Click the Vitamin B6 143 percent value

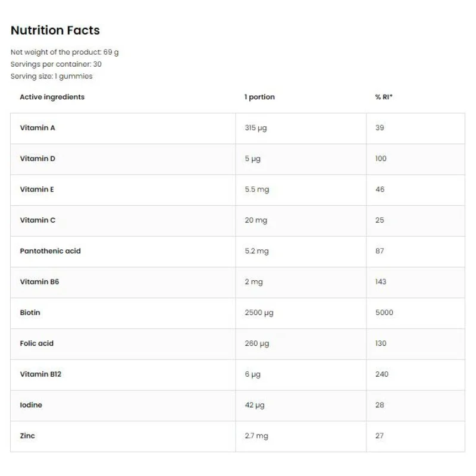click(381, 282)
